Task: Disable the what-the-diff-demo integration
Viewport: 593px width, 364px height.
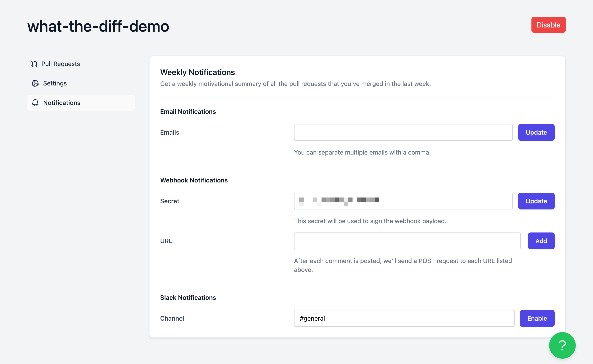Action: coord(548,25)
